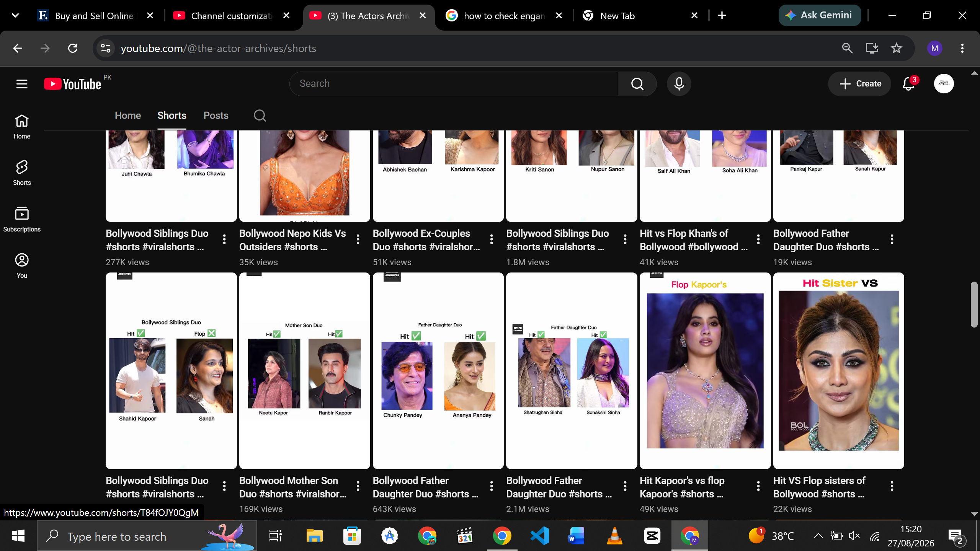Screen dimensions: 980x551
Task: Open Subscriptions in the left sidebar
Action: 22,220
